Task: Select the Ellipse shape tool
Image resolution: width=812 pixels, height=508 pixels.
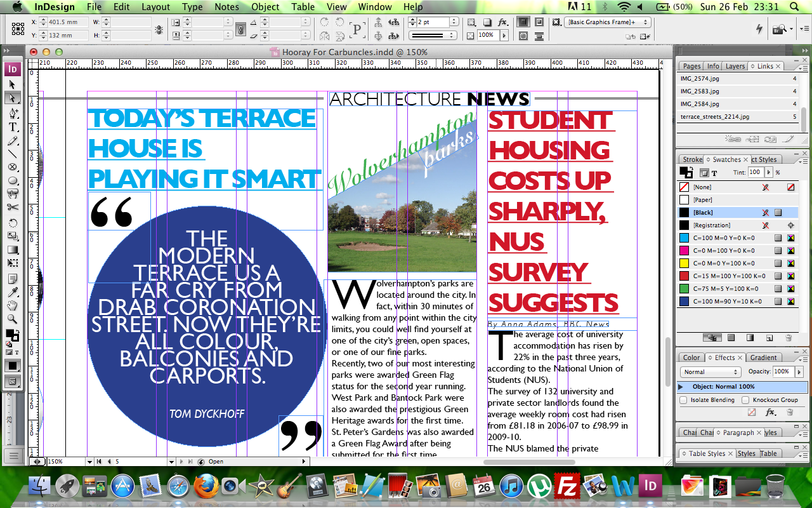Action: coord(12,181)
